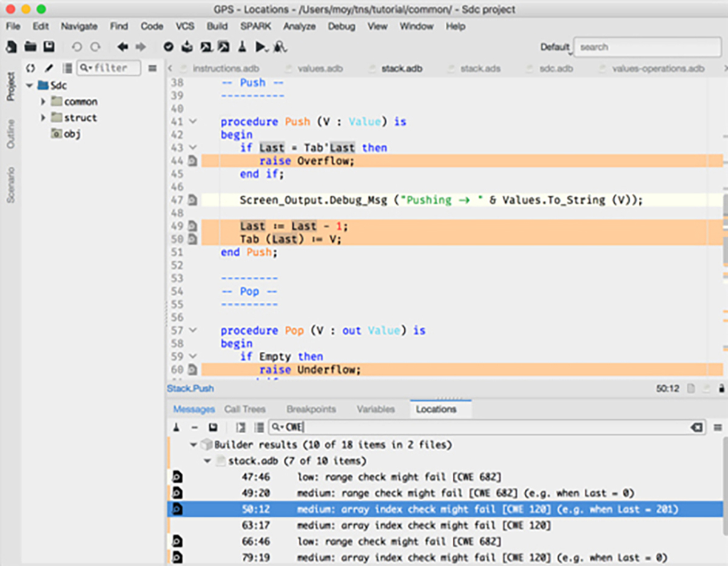Click the flask test icon in toolbar

point(242,47)
